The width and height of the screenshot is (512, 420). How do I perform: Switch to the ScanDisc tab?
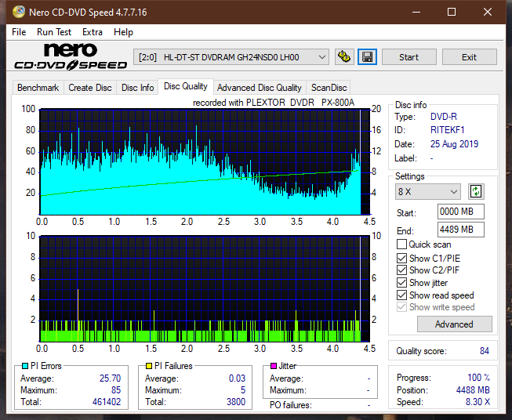click(x=329, y=88)
